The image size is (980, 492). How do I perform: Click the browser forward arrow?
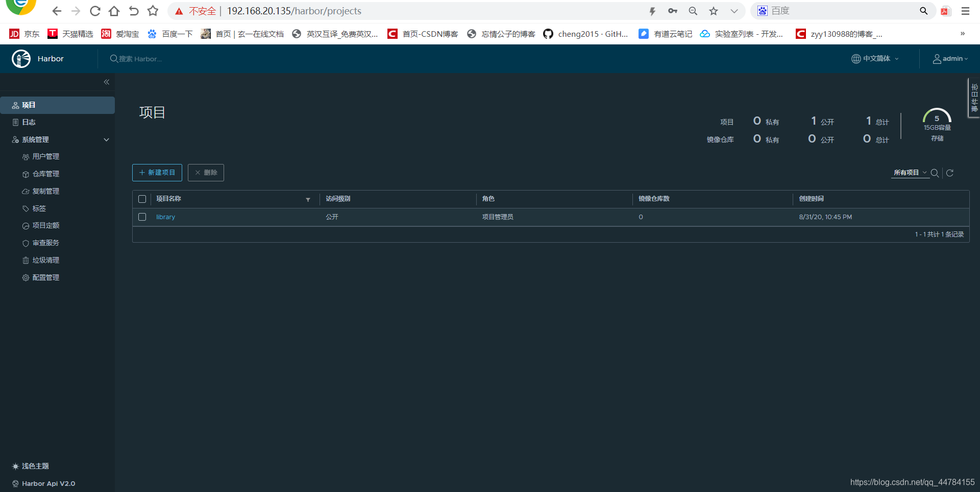(76, 11)
